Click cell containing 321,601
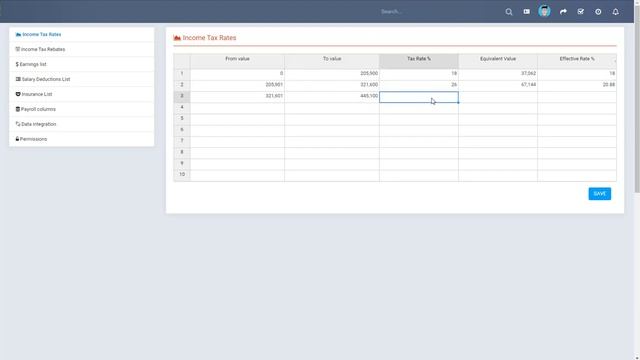640x360 pixels. click(237, 96)
